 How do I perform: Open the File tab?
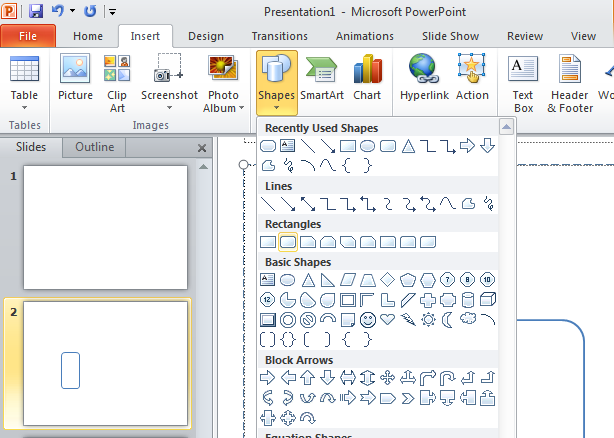coord(28,36)
